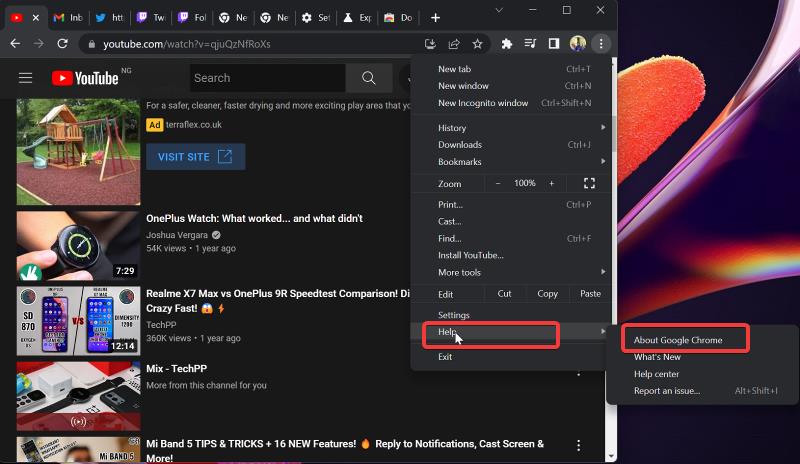The height and width of the screenshot is (464, 800).
Task: Decrease zoom with the minus button
Action: tap(499, 183)
